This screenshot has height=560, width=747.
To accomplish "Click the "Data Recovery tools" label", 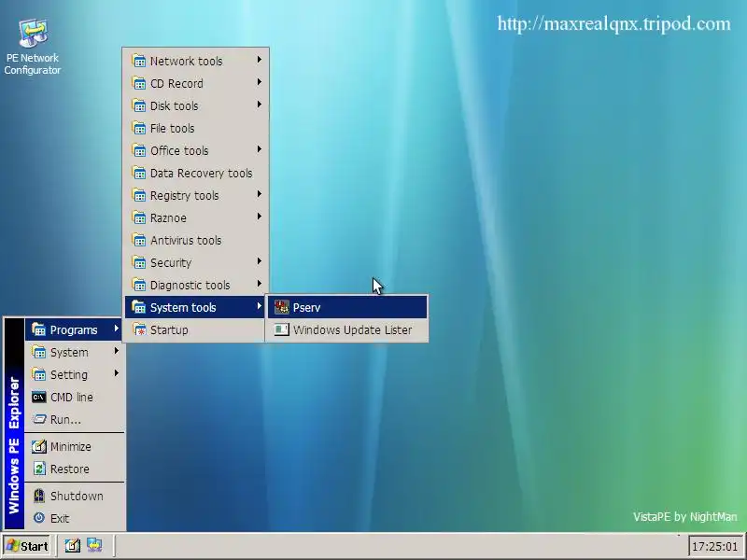I will click(x=201, y=173).
